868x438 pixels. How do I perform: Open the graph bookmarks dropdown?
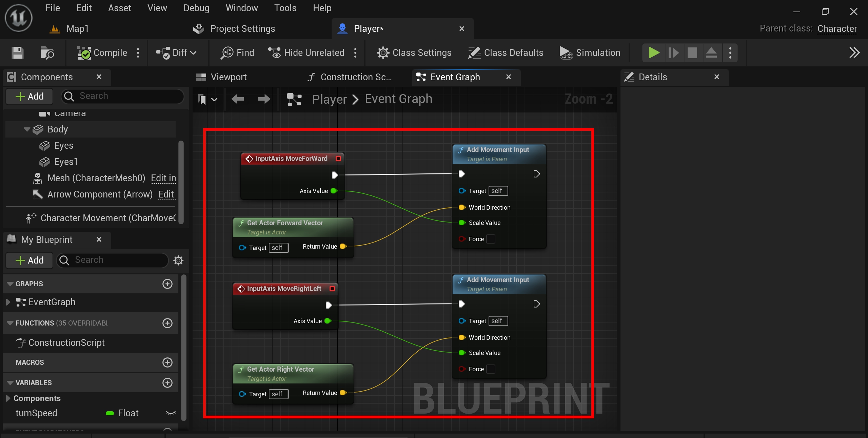pos(207,100)
